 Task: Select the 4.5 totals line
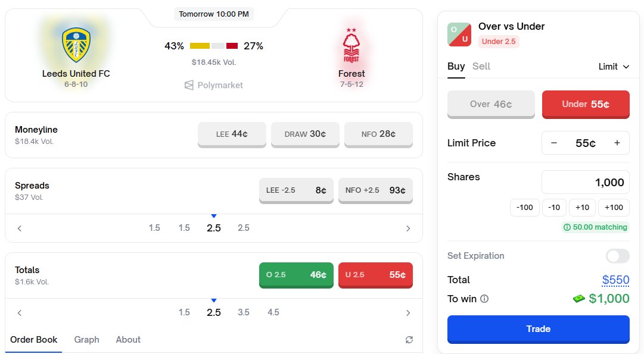pos(273,312)
